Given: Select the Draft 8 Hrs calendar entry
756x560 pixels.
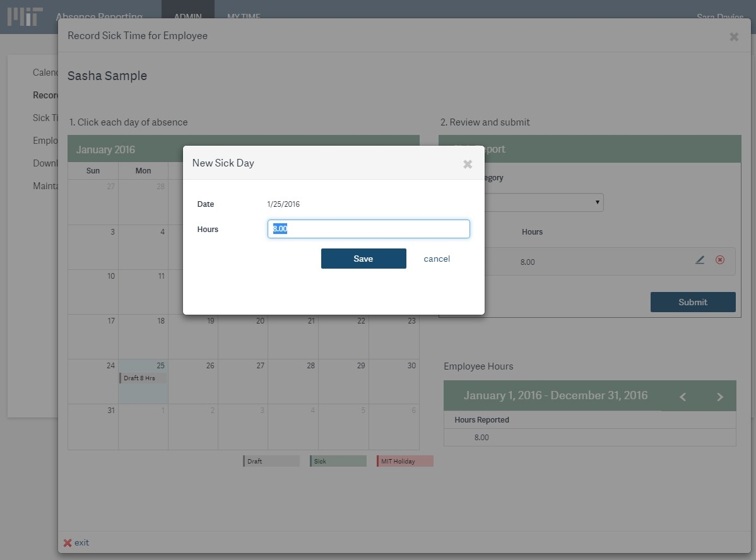Looking at the screenshot, I should pos(143,378).
